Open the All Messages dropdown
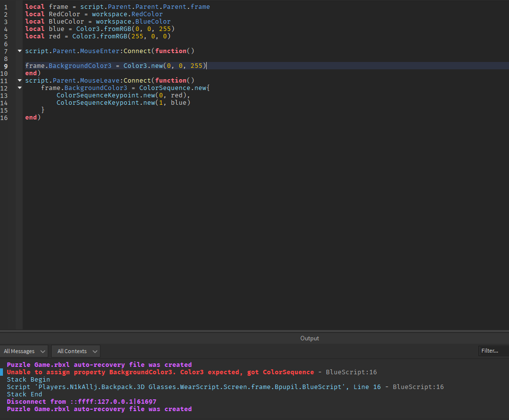 (x=24, y=351)
